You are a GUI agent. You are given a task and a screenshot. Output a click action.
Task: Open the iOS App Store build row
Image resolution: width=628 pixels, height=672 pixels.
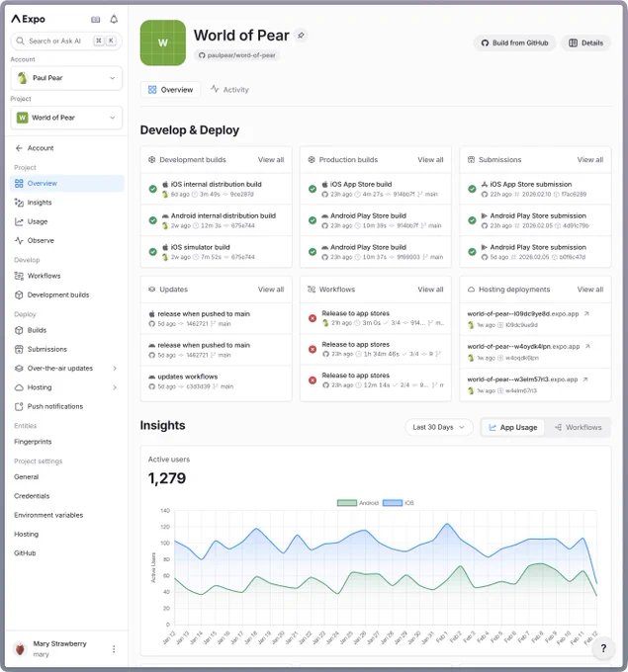pyautogui.click(x=376, y=189)
